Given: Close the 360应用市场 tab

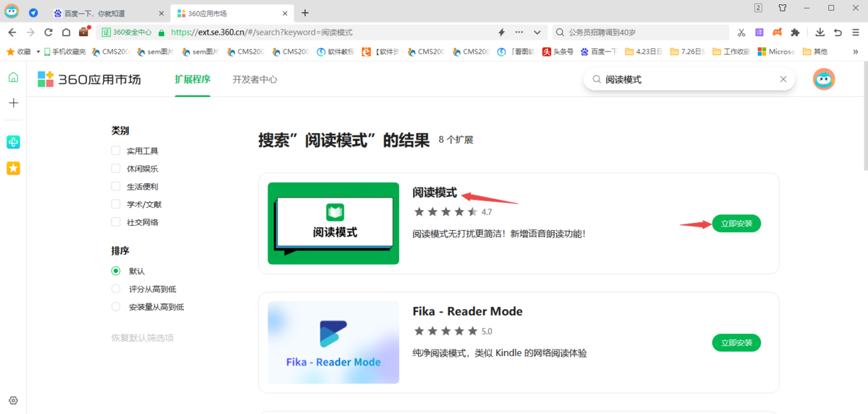Looking at the screenshot, I should point(285,13).
